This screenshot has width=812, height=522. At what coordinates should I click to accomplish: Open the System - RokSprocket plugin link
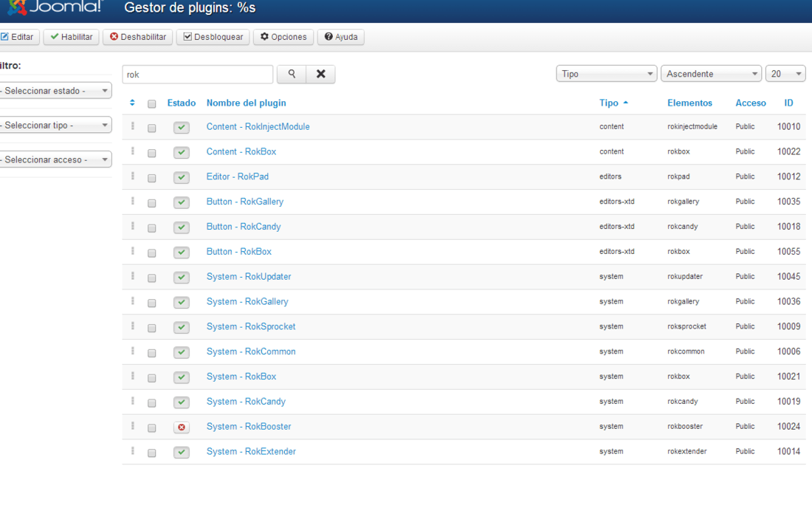251,327
